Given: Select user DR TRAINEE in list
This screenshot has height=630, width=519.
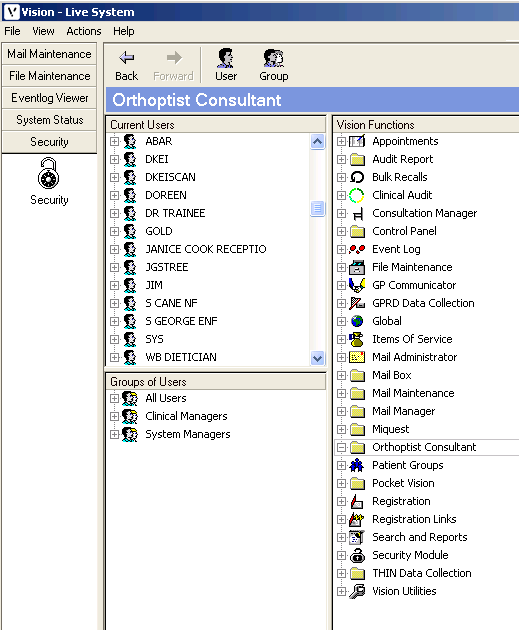Looking at the screenshot, I should point(175,213).
